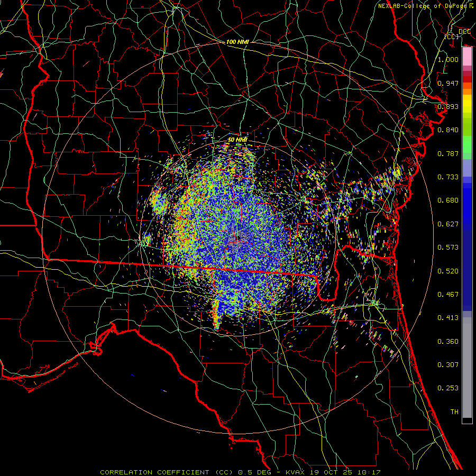This screenshot has height=476, width=476.
Task: Click the 0.573 legend value
Action: (x=448, y=248)
